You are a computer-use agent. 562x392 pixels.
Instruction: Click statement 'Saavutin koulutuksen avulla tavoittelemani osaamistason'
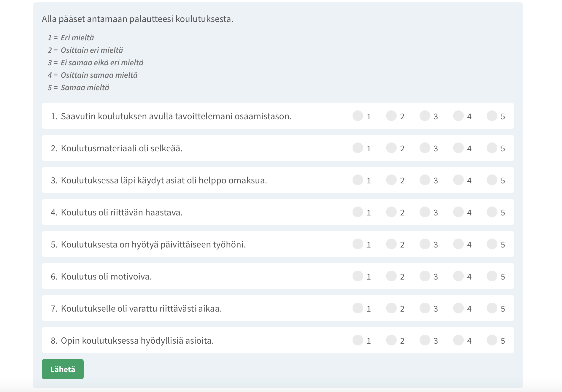176,116
